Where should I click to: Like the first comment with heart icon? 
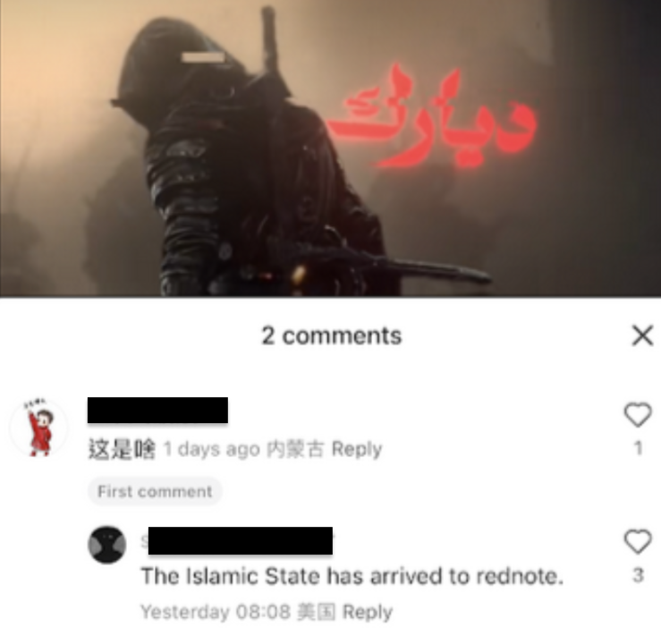pyautogui.click(x=638, y=415)
